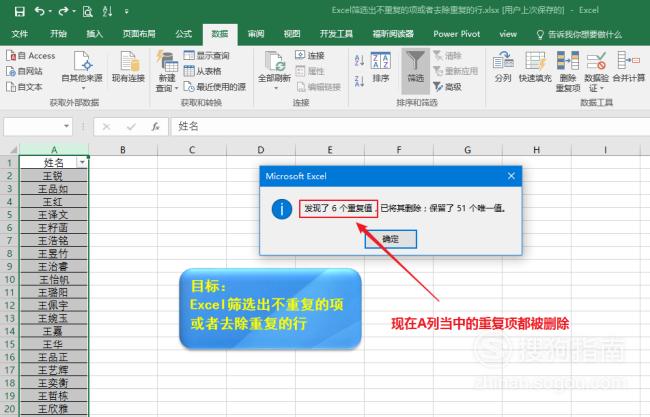
Task: Open the 排序 dialog
Action: [381, 67]
